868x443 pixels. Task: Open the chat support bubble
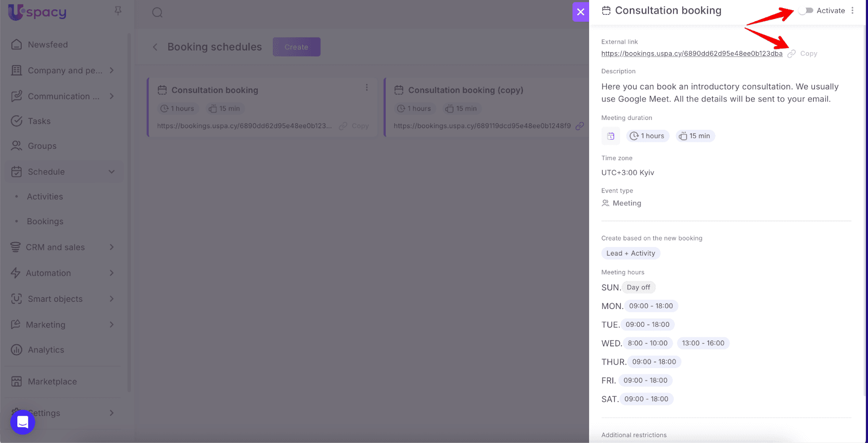pos(23,422)
